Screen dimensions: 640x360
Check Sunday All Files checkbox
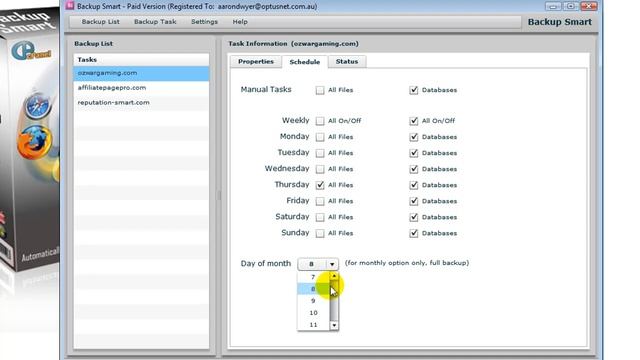pyautogui.click(x=320, y=233)
